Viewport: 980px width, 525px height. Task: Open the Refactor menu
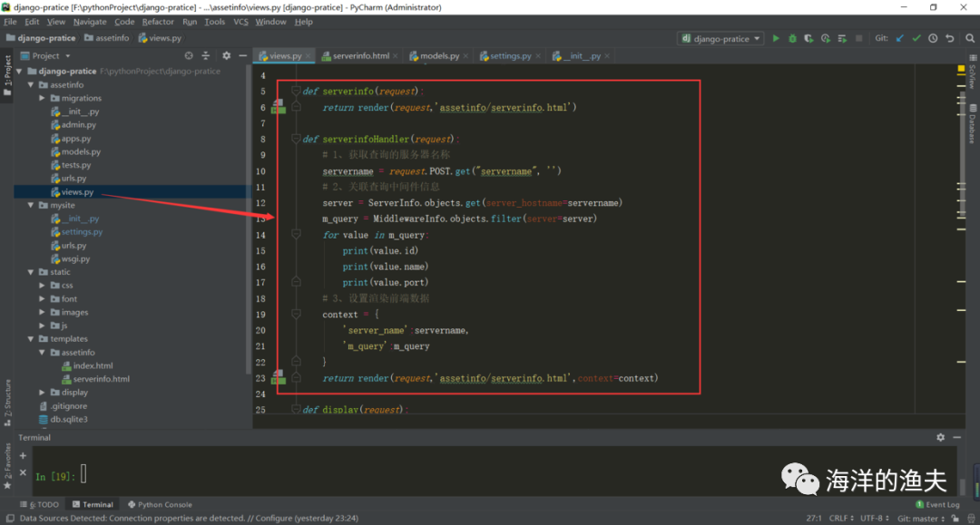[158, 22]
